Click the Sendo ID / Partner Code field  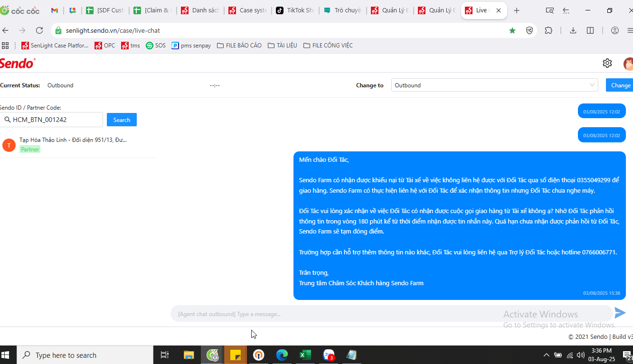pos(51,120)
